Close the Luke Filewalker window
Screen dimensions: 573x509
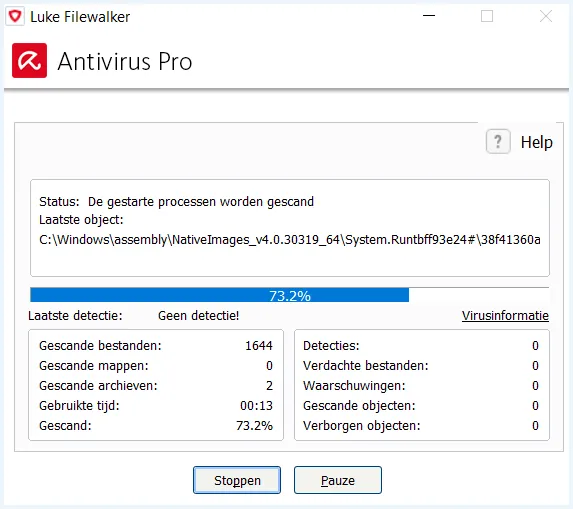[546, 16]
